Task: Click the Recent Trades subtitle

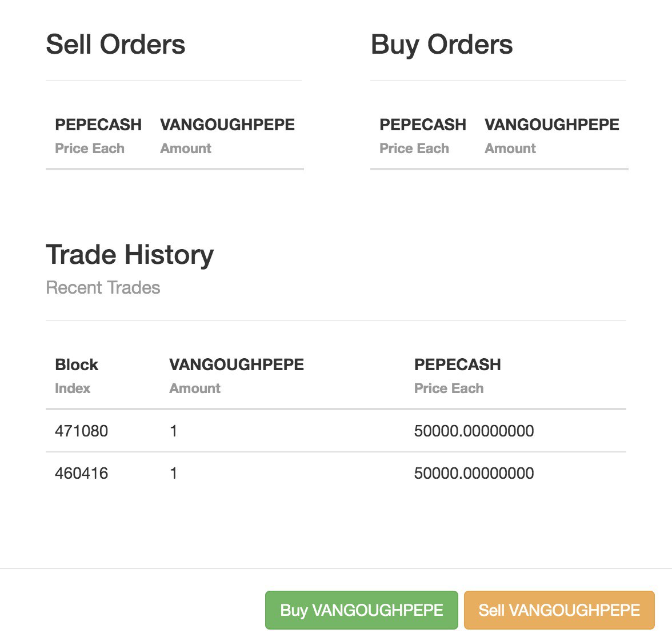Action: pyautogui.click(x=103, y=287)
